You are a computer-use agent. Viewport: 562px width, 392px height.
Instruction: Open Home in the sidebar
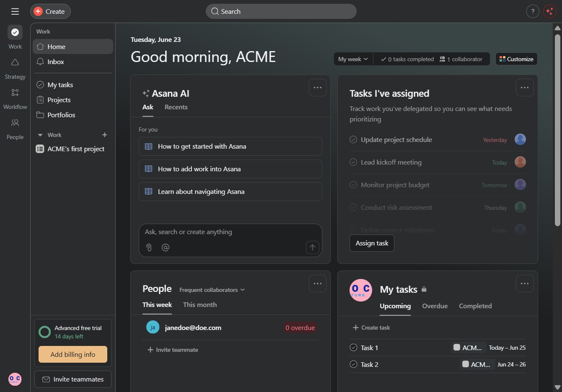point(73,46)
